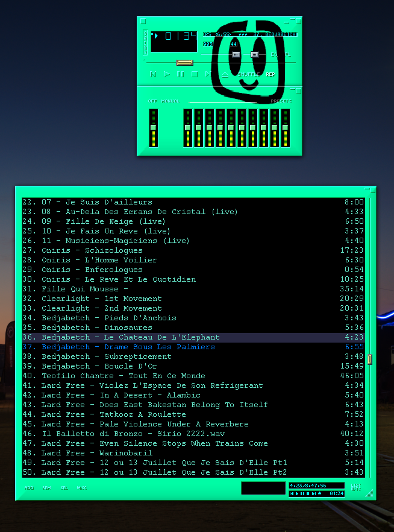Select track 40. Teofilo Chantre - Tout En Ce Monde
Image resolution: width=394 pixels, height=532 pixels.
193,376
